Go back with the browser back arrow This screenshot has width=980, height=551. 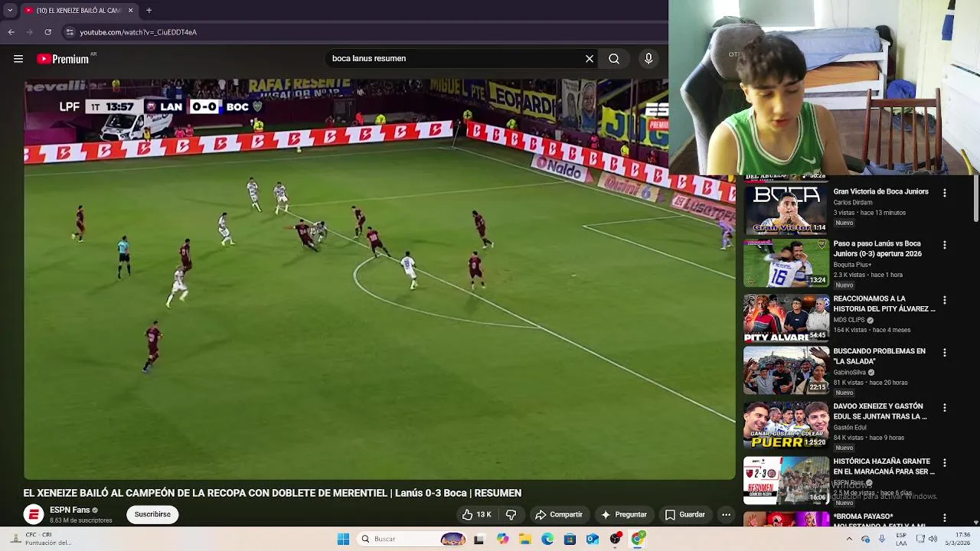11,32
